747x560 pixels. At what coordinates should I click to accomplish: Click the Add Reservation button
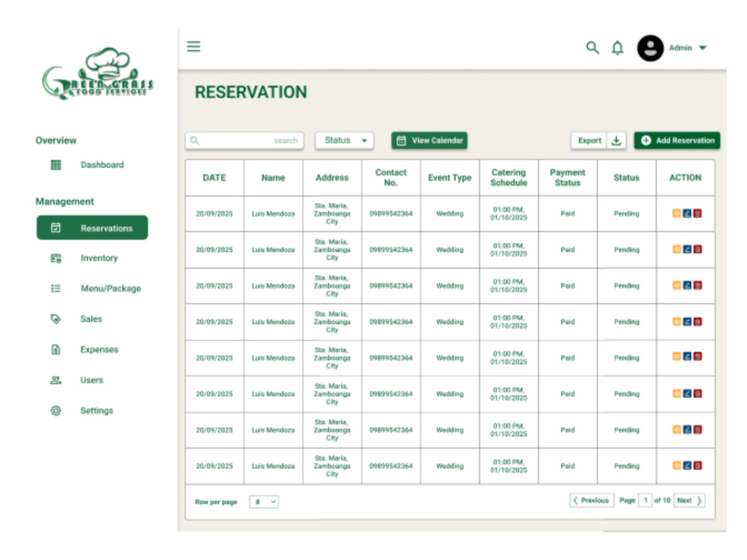pos(677,140)
